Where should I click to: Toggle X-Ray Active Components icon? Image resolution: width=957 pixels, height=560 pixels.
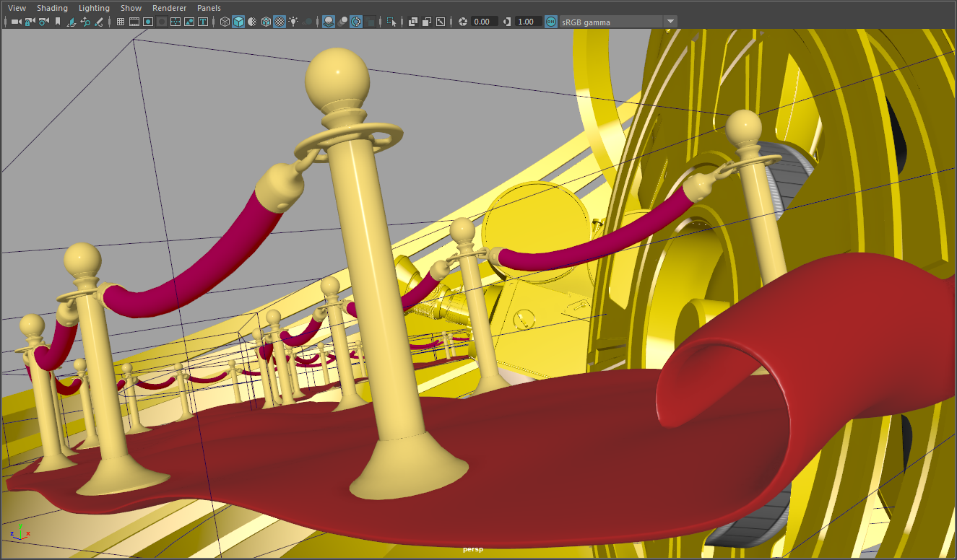[x=426, y=22]
